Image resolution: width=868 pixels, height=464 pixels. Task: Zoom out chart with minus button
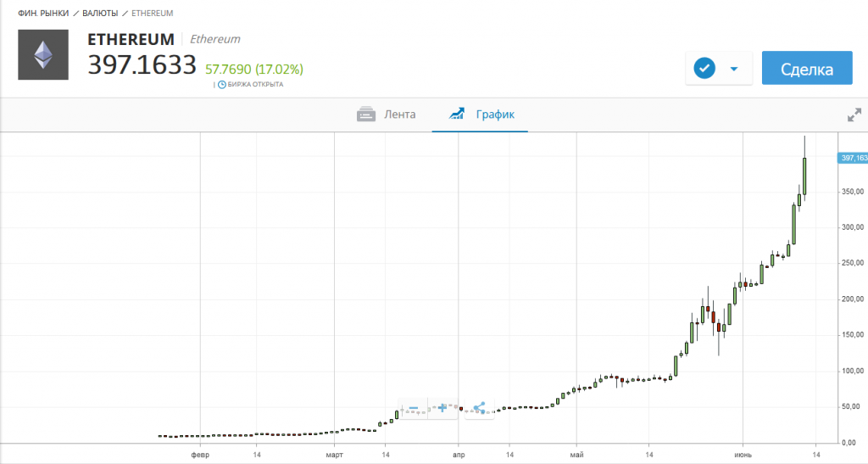[413, 409]
